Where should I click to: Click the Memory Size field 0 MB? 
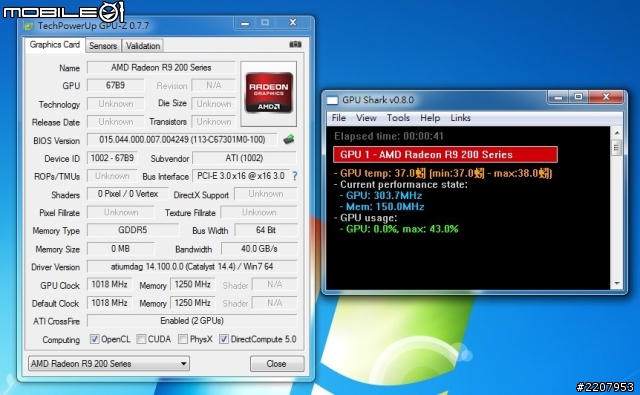pos(121,249)
